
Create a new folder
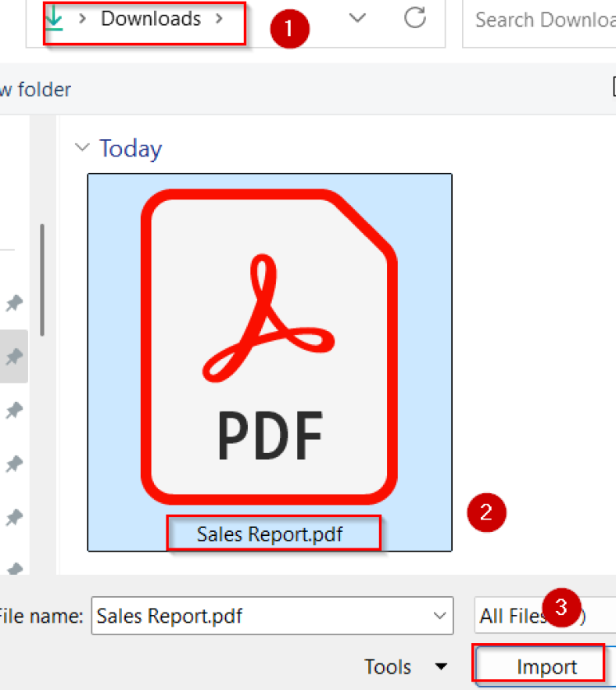coord(35,89)
